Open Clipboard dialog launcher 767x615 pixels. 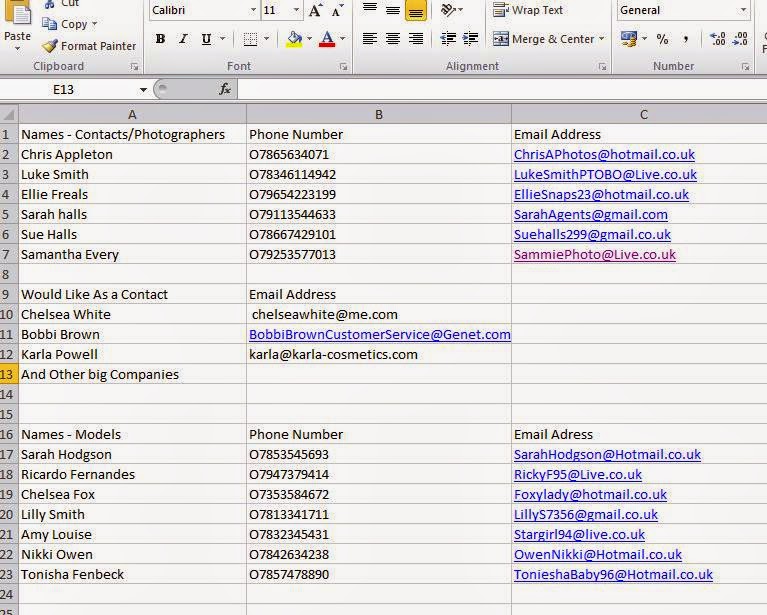pyautogui.click(x=135, y=67)
